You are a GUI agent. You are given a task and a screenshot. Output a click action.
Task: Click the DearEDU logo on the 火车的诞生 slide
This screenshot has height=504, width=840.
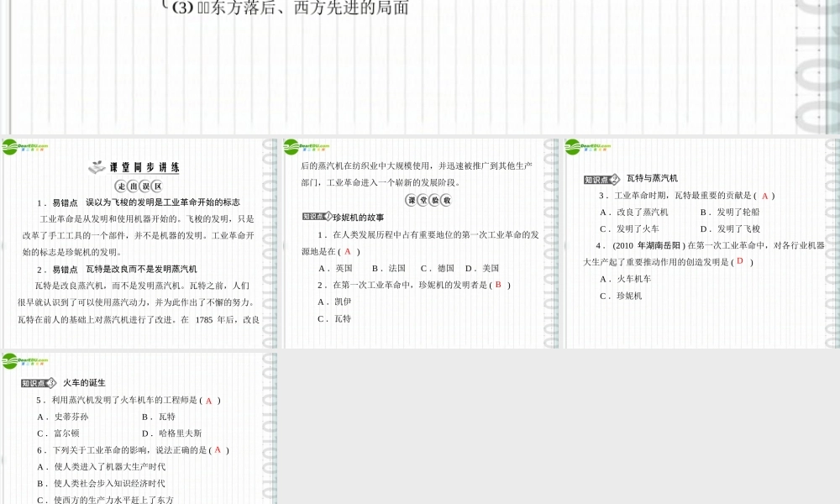(x=24, y=361)
